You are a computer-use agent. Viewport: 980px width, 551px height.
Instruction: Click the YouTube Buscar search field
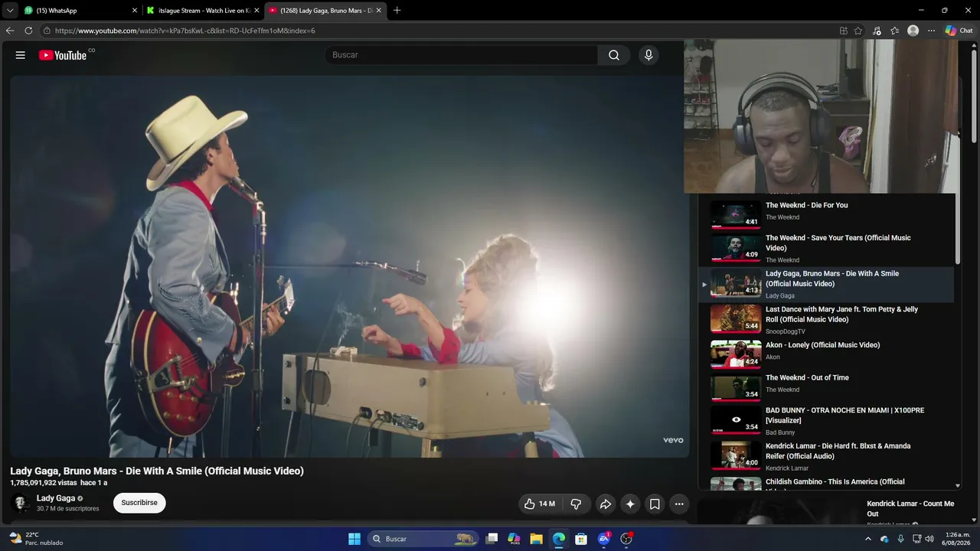coord(461,55)
